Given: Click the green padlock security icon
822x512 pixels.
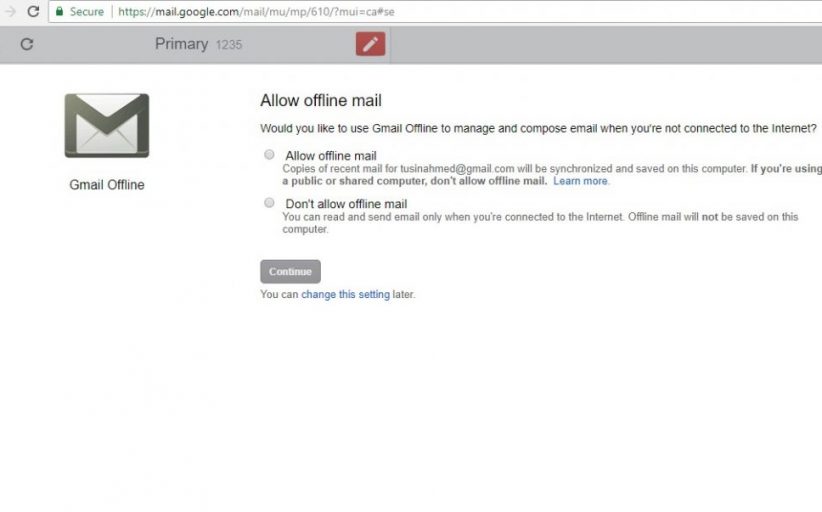Looking at the screenshot, I should pos(60,12).
